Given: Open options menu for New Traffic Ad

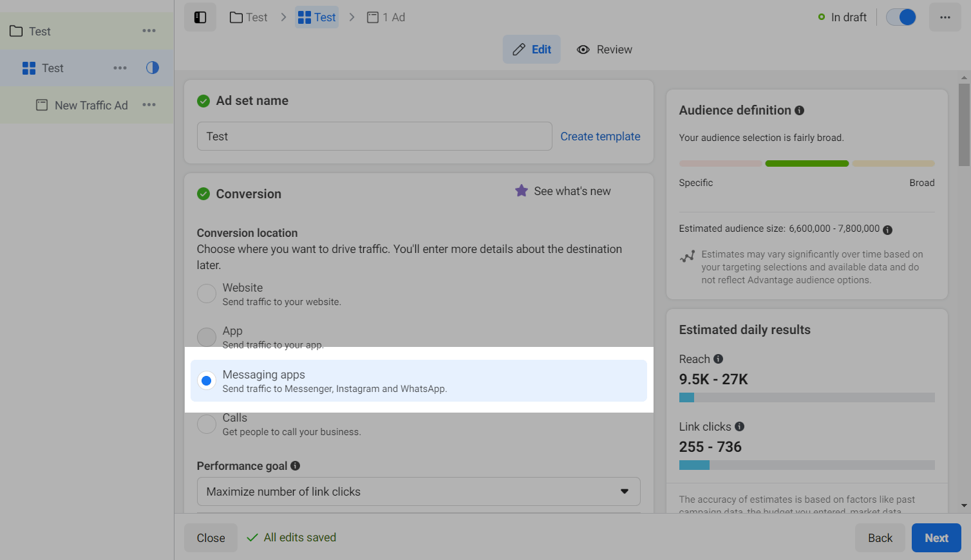Looking at the screenshot, I should 149,105.
